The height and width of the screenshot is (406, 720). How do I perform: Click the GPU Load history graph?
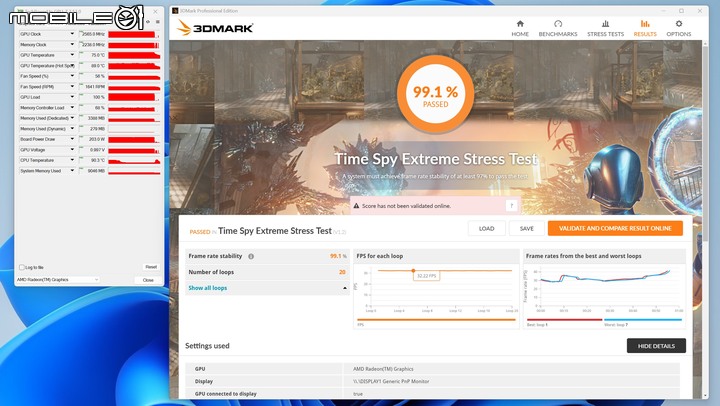coord(134,97)
